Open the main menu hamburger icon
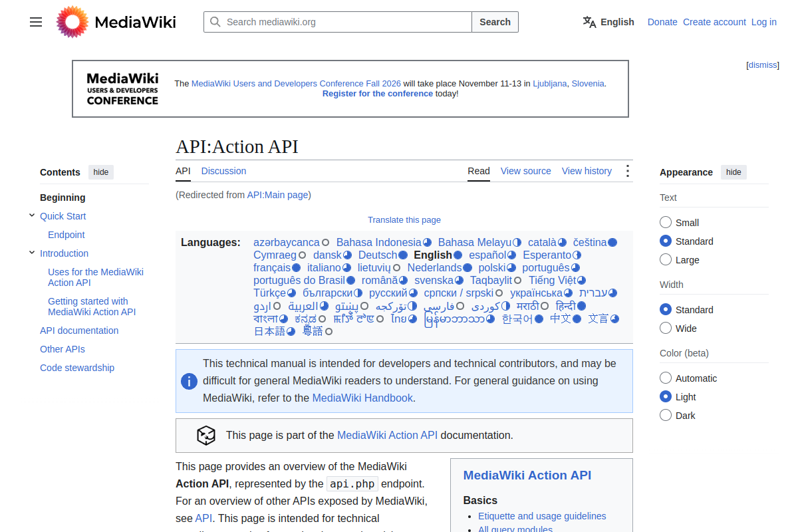The height and width of the screenshot is (532, 798). point(36,22)
